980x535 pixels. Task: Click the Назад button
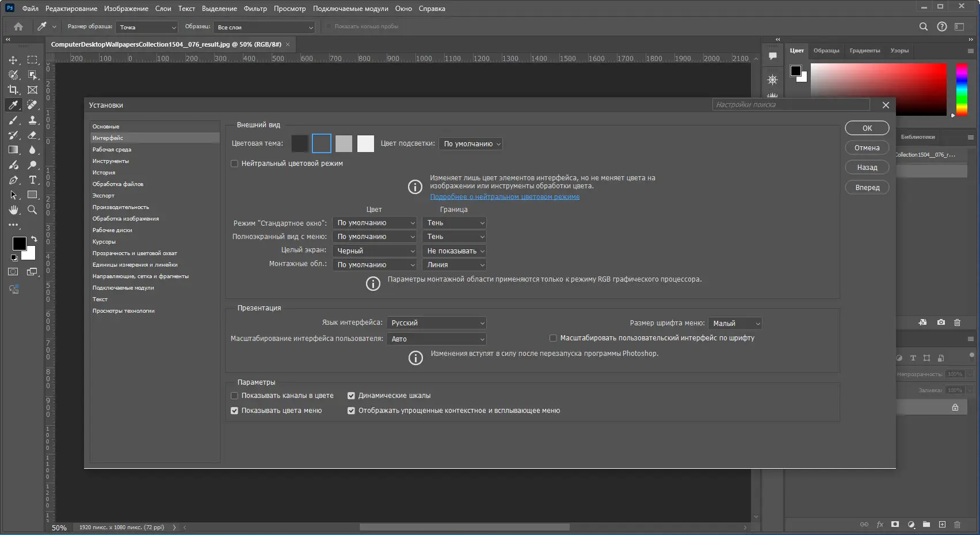[867, 168]
